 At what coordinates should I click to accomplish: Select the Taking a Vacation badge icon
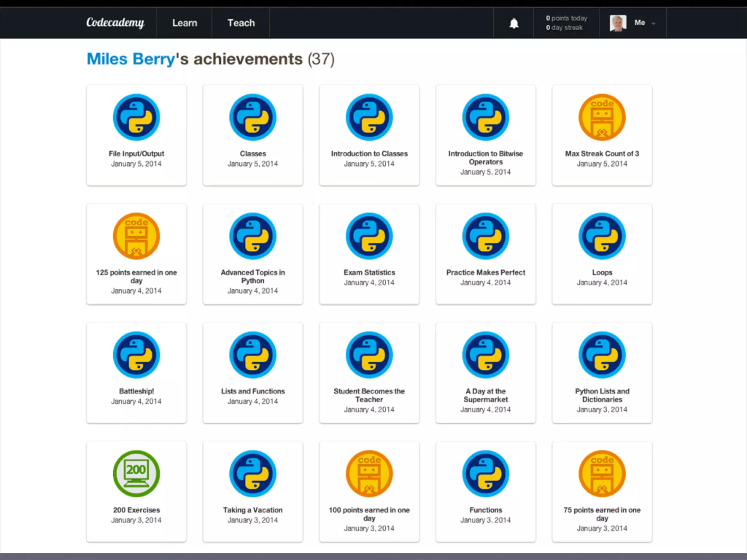(x=253, y=474)
